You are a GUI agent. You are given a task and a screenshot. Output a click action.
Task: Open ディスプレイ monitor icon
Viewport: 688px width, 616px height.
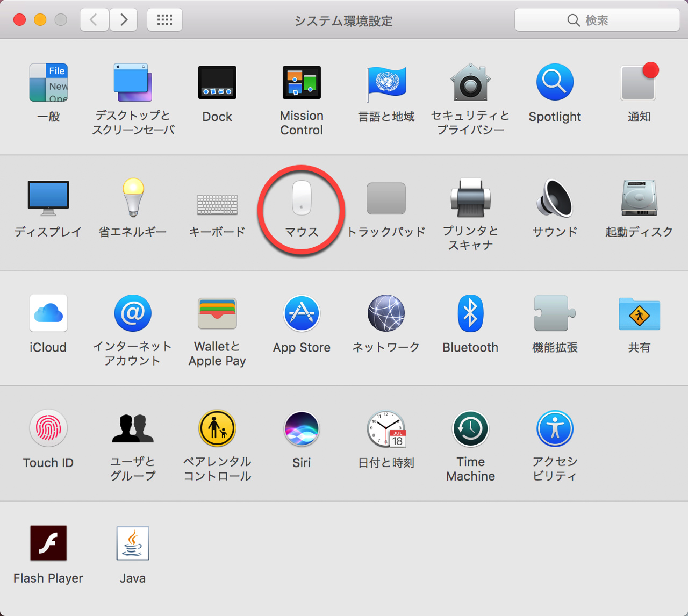coord(48,198)
